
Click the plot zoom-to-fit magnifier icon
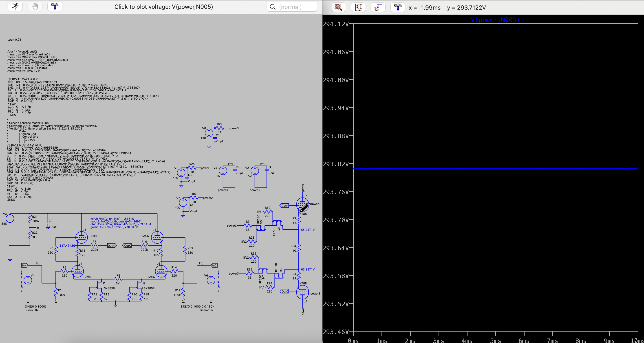338,7
